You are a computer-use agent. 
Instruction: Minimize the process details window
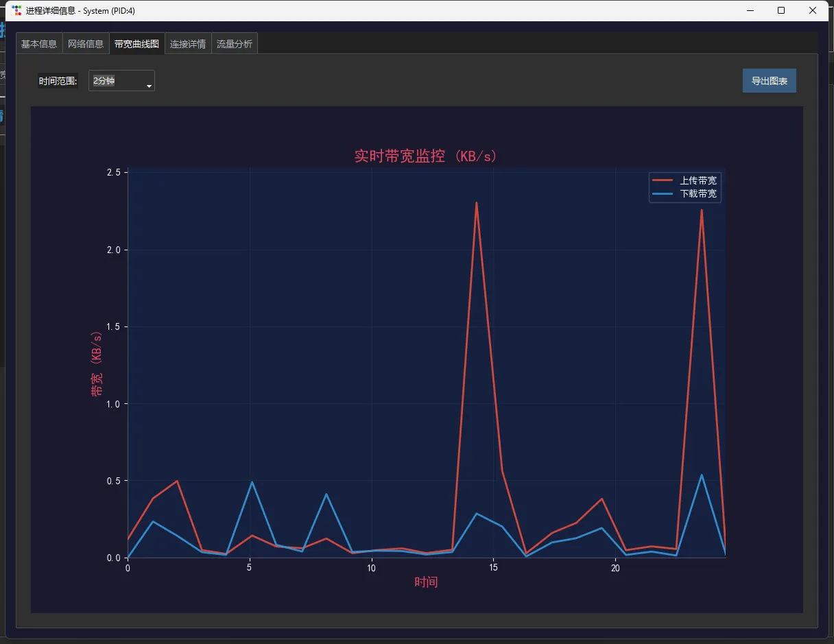click(750, 10)
